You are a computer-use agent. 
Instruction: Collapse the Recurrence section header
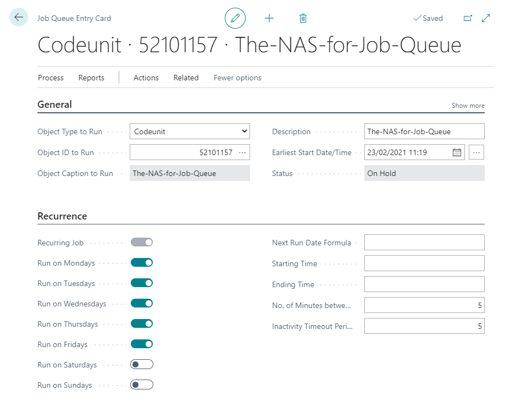click(x=62, y=216)
